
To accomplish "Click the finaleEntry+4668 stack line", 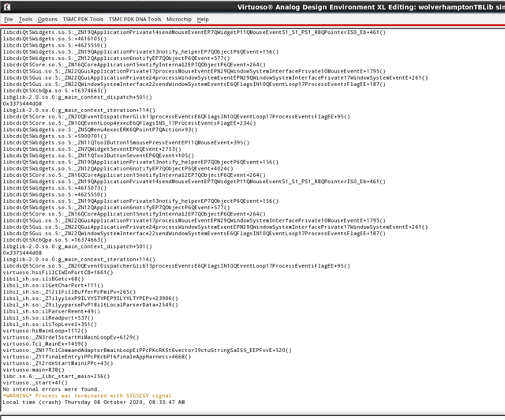I will [96, 357].
